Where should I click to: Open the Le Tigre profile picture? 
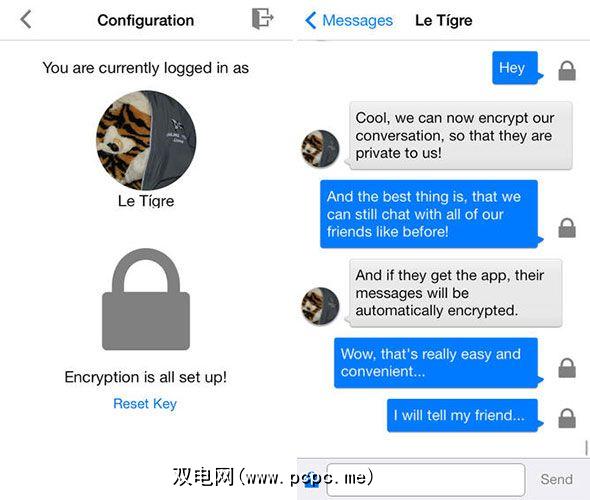[x=146, y=140]
